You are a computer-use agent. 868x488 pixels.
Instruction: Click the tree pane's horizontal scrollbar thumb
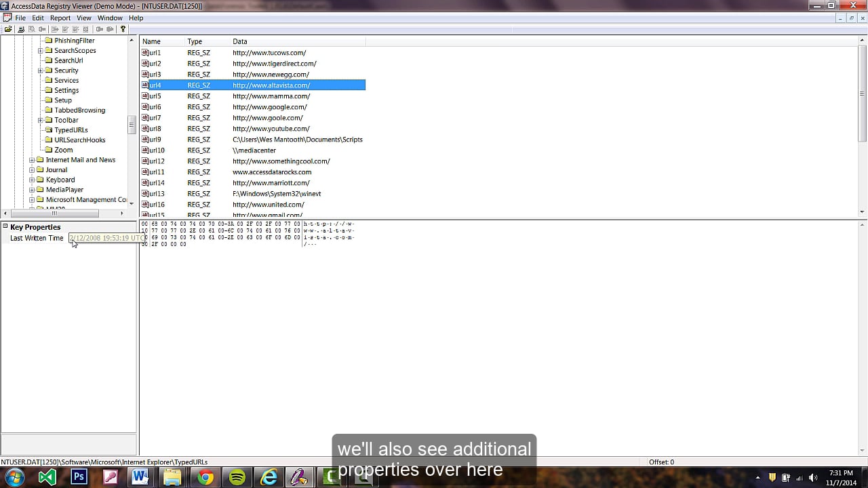pos(54,213)
